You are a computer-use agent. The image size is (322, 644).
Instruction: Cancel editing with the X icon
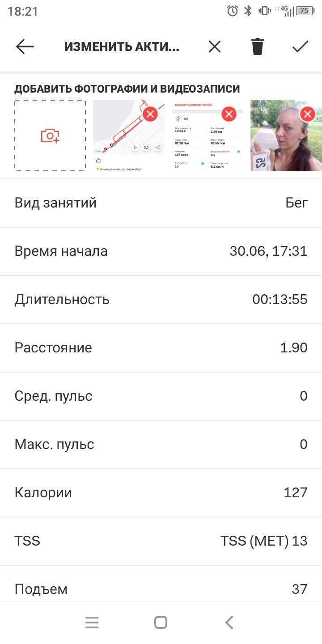pos(215,47)
